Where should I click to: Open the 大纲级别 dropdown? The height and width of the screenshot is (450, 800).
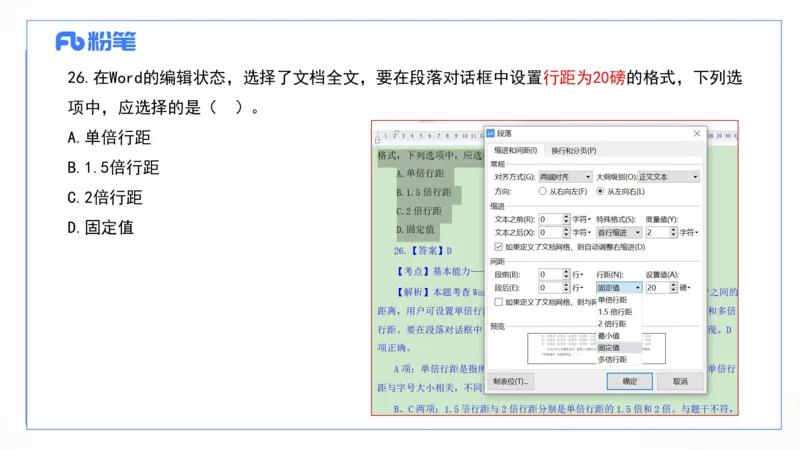tap(668, 177)
